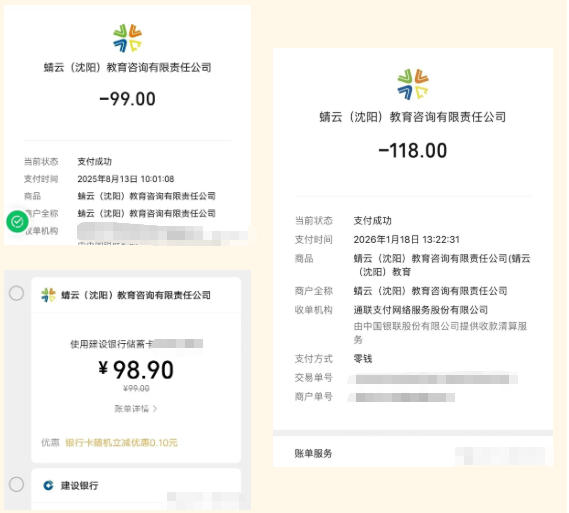Image resolution: width=569 pixels, height=513 pixels.
Task: Click merchant name header in the 98.90 card
Action: [x=136, y=295]
